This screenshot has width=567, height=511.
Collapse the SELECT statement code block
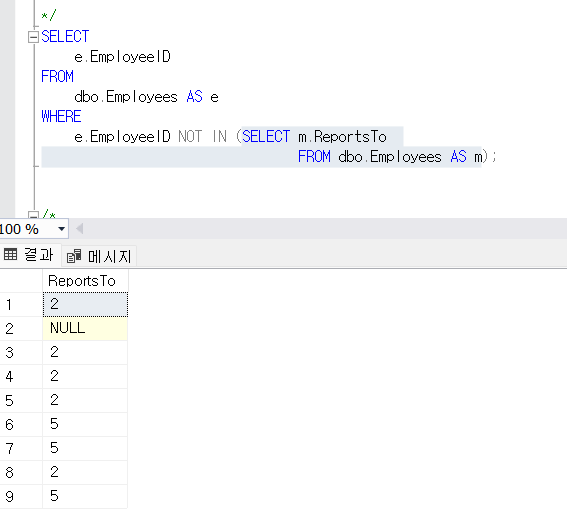point(33,37)
